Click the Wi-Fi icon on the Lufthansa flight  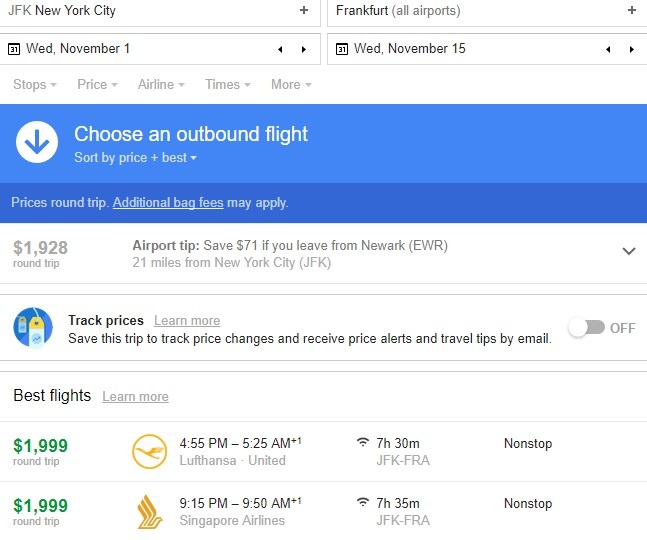point(363,443)
